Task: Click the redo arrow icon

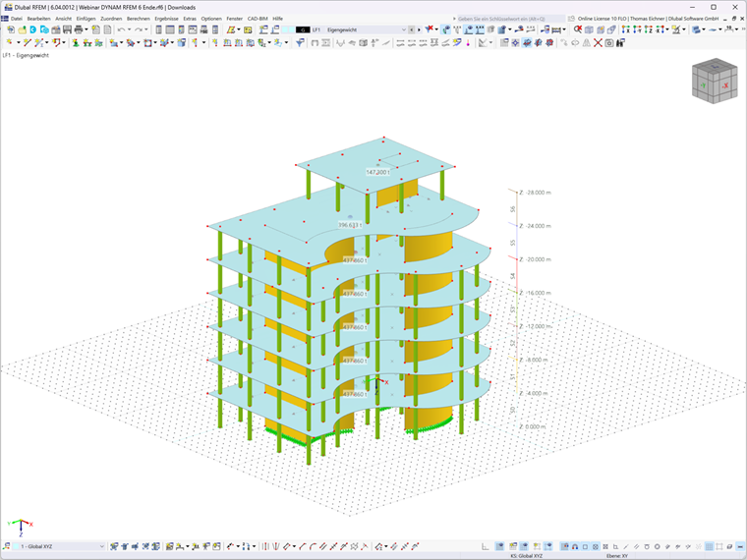Action: pos(139,29)
